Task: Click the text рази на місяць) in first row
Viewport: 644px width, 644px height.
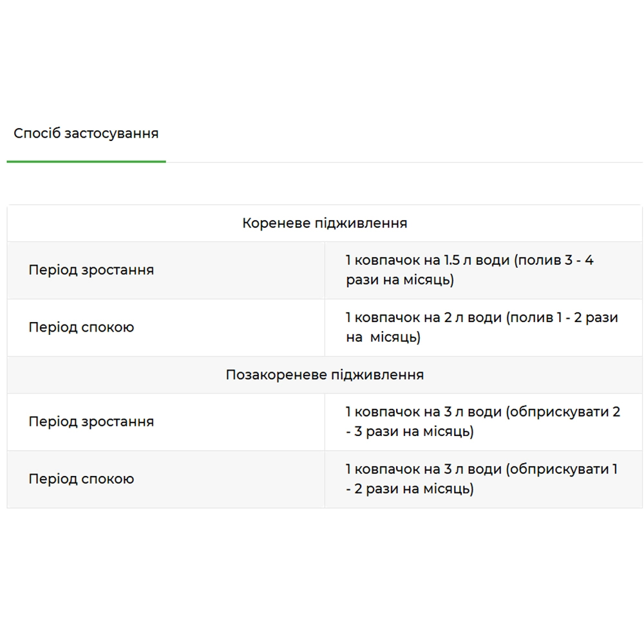Action: (400, 280)
